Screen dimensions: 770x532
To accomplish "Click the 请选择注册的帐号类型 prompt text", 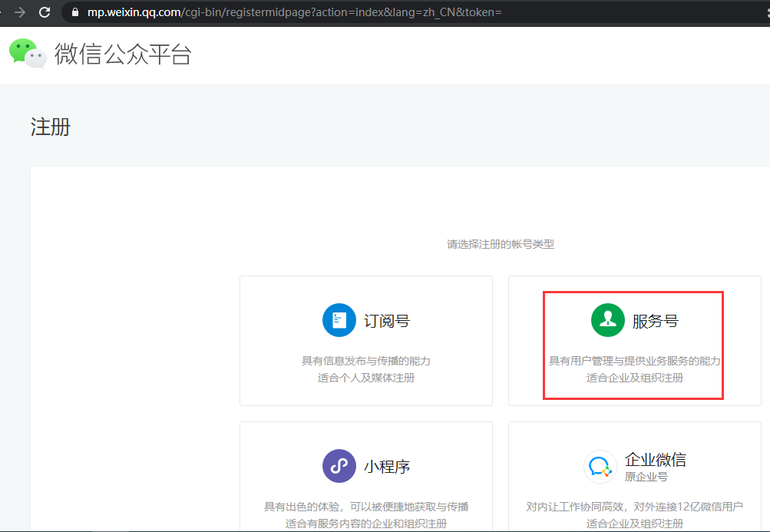I will click(x=501, y=244).
